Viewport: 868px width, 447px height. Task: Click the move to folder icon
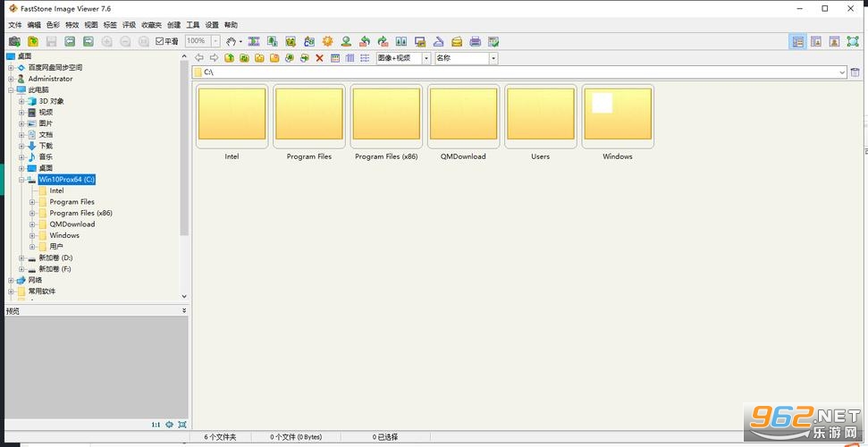point(304,57)
